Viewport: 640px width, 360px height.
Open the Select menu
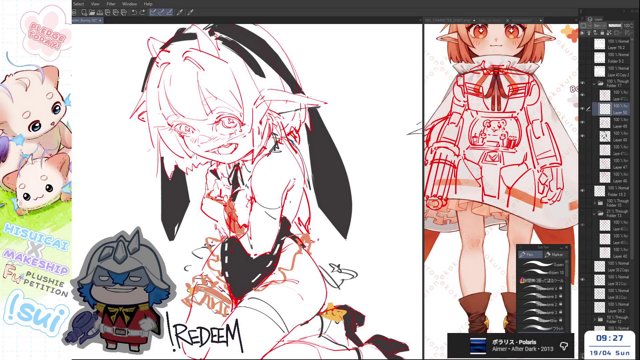coord(78,4)
